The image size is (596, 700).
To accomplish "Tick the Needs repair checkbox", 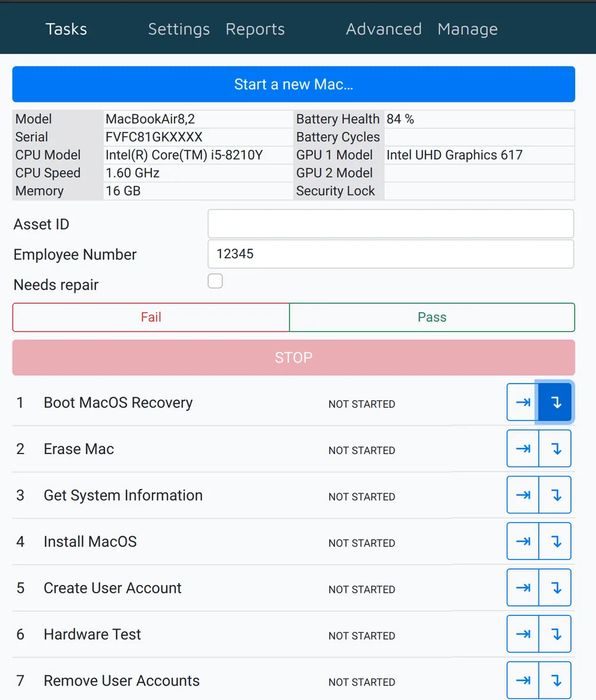I will point(215,281).
